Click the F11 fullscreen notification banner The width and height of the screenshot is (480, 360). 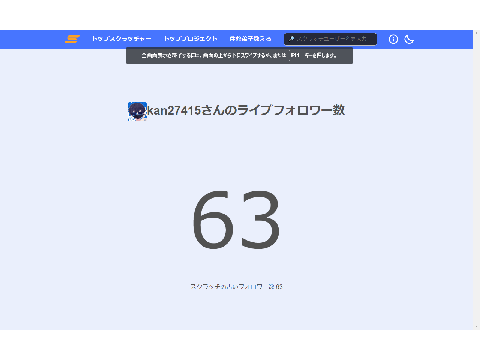[x=239, y=56]
